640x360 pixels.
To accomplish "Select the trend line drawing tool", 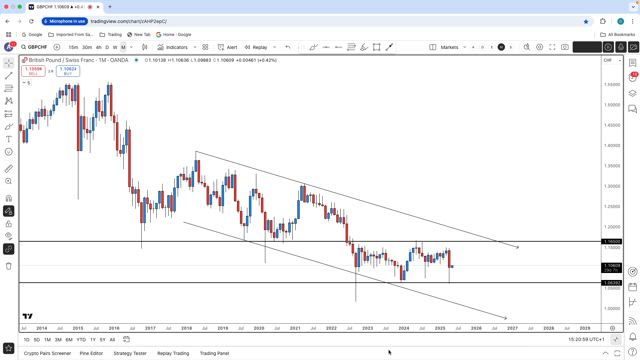I will [x=9, y=76].
